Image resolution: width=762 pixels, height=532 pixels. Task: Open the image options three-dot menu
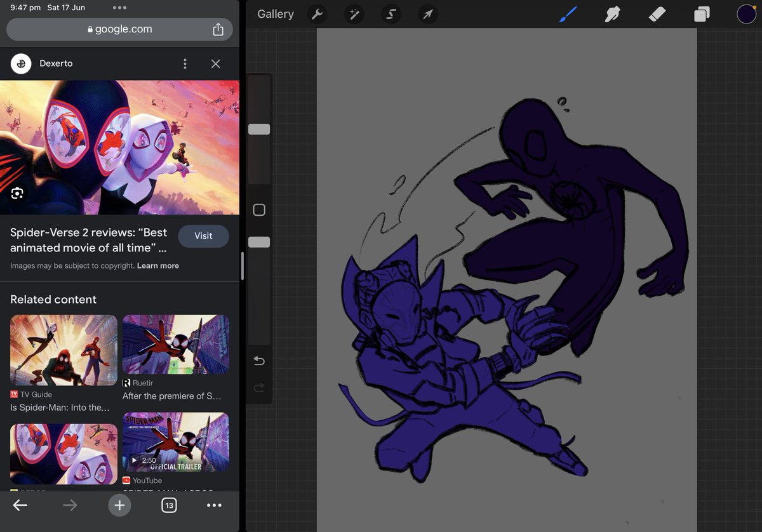point(185,63)
